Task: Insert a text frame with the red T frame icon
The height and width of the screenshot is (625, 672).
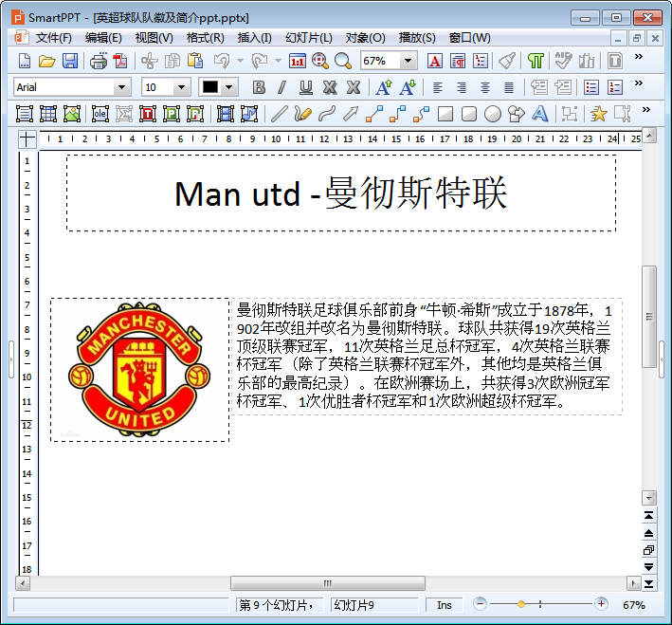Action: click(148, 114)
